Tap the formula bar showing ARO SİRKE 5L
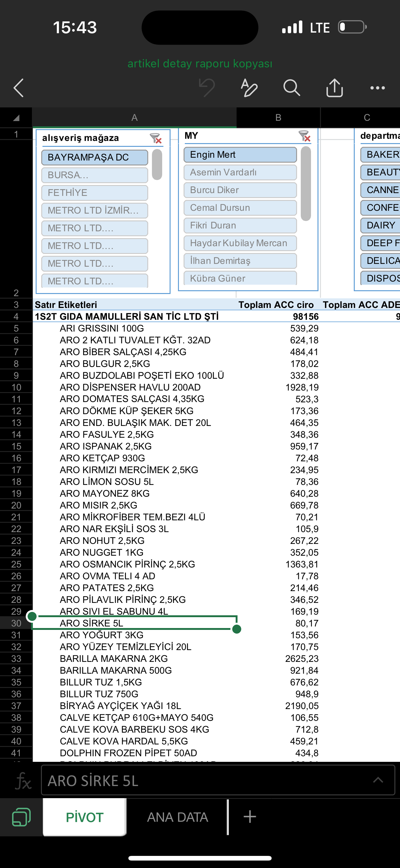The width and height of the screenshot is (400, 868). coord(218,780)
